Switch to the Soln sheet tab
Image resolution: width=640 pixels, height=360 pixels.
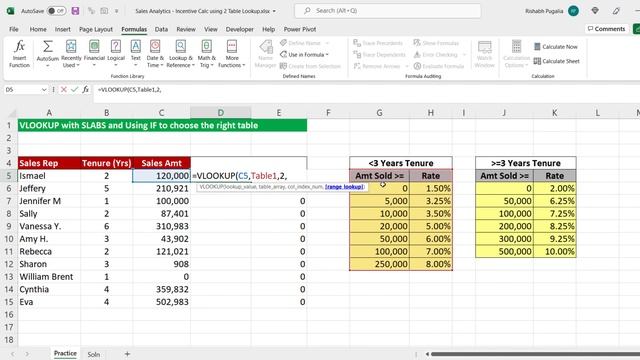point(93,354)
